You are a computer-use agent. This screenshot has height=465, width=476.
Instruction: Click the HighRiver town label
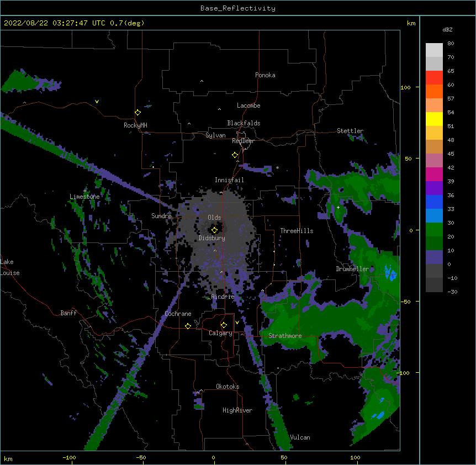(237, 410)
